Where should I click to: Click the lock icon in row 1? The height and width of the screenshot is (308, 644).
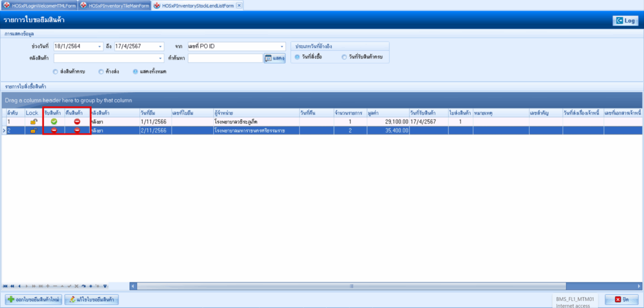pyautogui.click(x=33, y=122)
